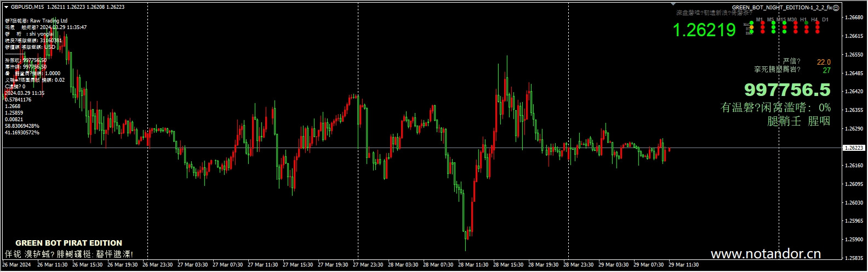Screen dimensions: 868x272
Task: Click the 0.57841176 value
Action: coord(18,100)
